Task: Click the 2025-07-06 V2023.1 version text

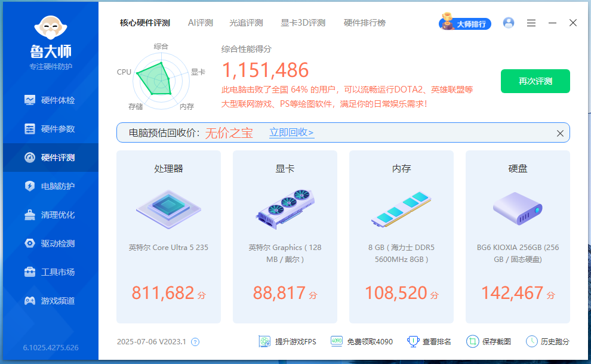Action: (152, 342)
